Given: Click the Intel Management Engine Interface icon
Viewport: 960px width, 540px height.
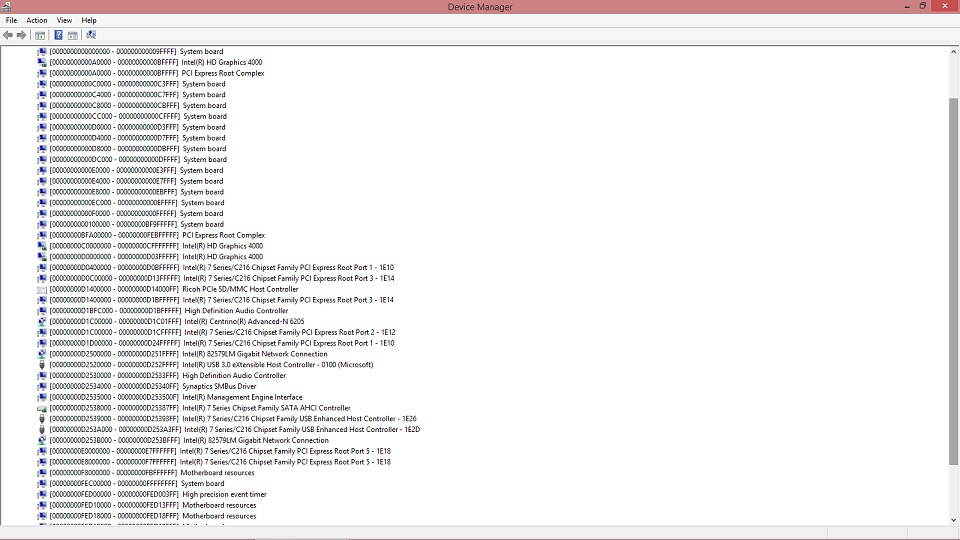Looking at the screenshot, I should tap(42, 397).
